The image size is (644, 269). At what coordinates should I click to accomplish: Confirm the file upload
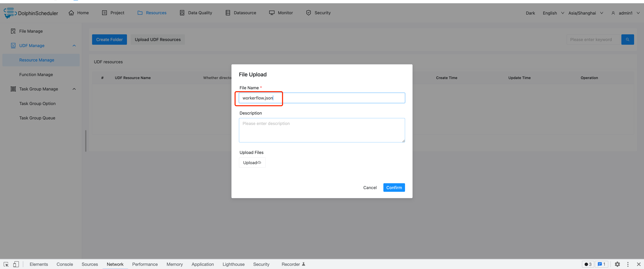394,187
